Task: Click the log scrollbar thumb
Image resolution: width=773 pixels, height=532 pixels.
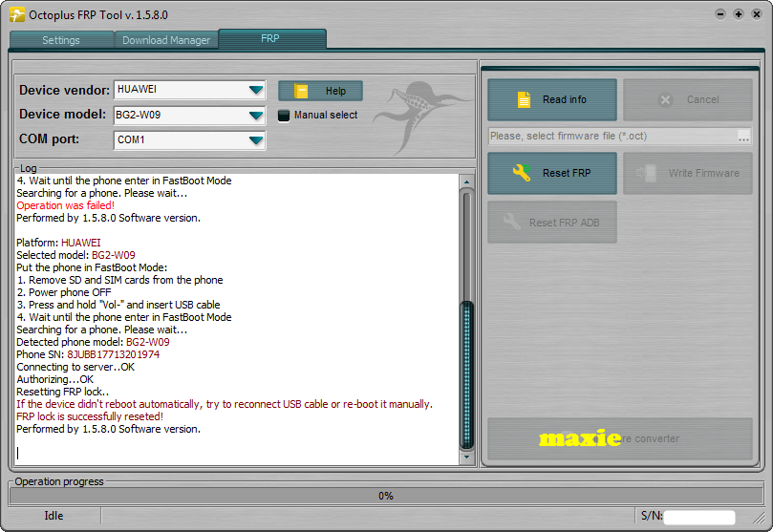Action: point(466,375)
